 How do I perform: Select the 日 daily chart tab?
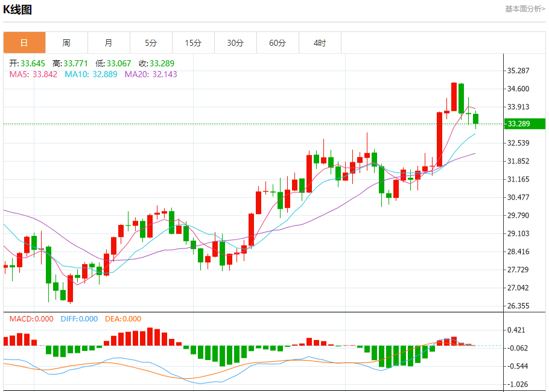(x=25, y=43)
